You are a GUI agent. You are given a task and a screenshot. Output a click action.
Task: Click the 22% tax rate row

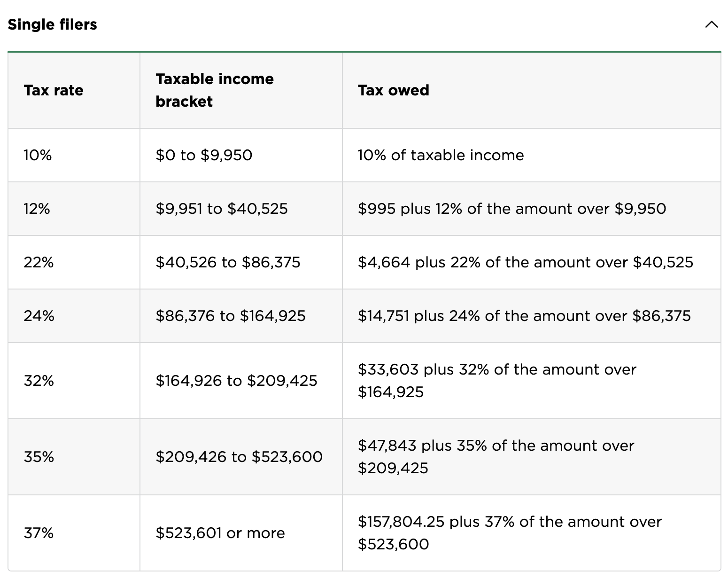point(37,262)
